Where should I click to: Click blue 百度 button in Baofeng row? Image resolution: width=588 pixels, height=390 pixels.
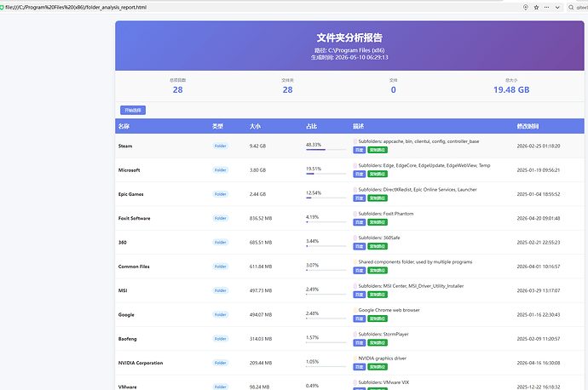[x=360, y=342]
